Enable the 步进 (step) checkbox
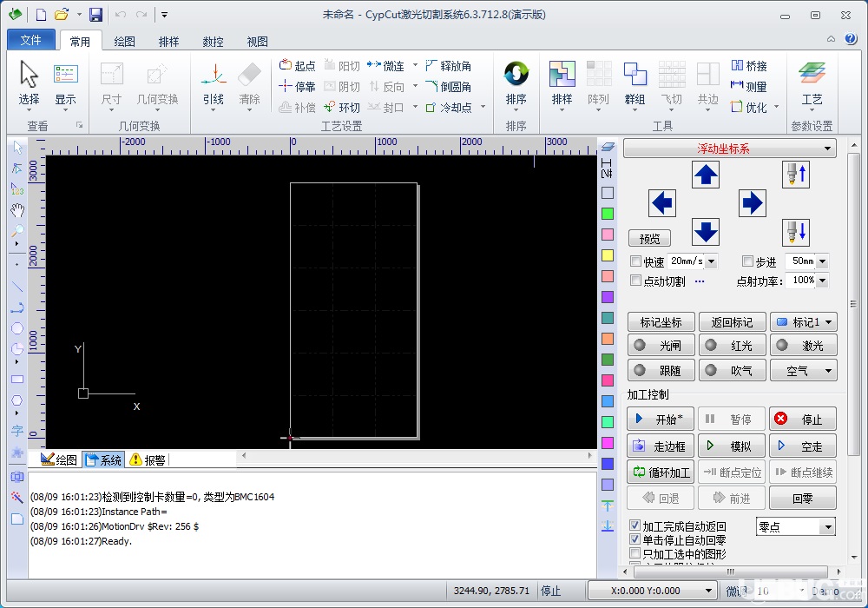The width and height of the screenshot is (868, 608). [748, 261]
